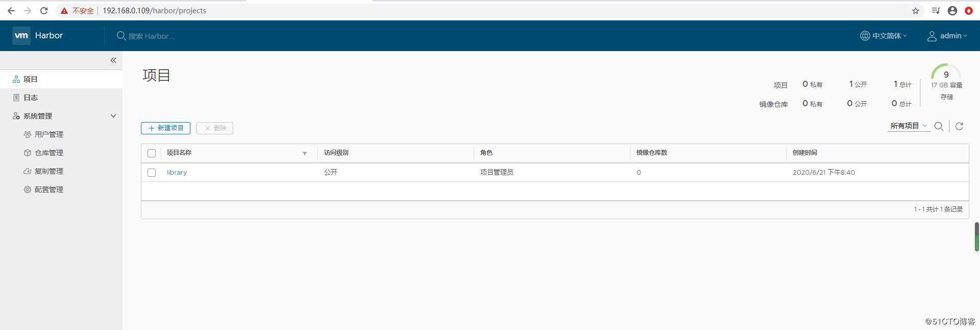Sort by the 访问级别 column header

pos(336,153)
